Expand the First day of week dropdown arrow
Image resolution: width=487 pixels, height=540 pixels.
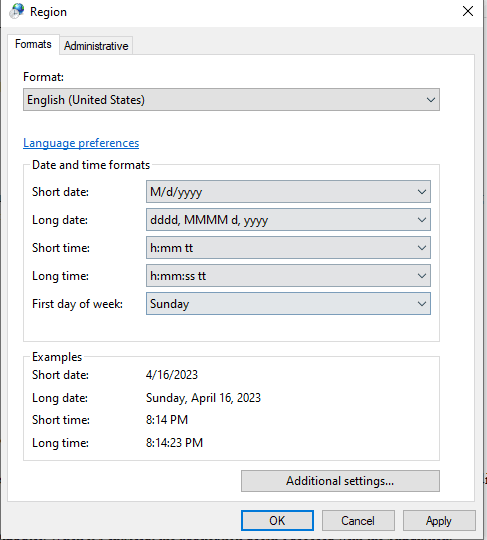point(422,304)
